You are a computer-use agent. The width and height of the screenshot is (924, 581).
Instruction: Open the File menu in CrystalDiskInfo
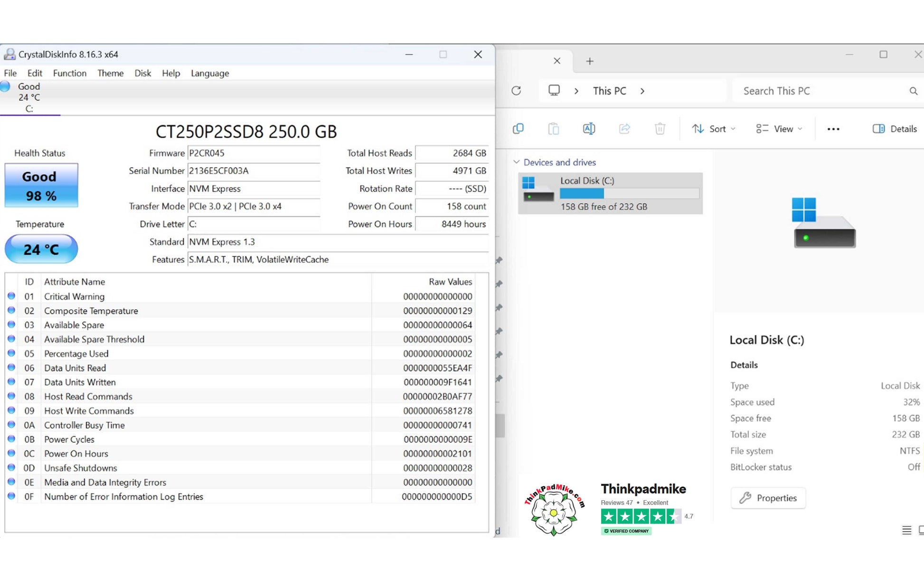(x=10, y=73)
